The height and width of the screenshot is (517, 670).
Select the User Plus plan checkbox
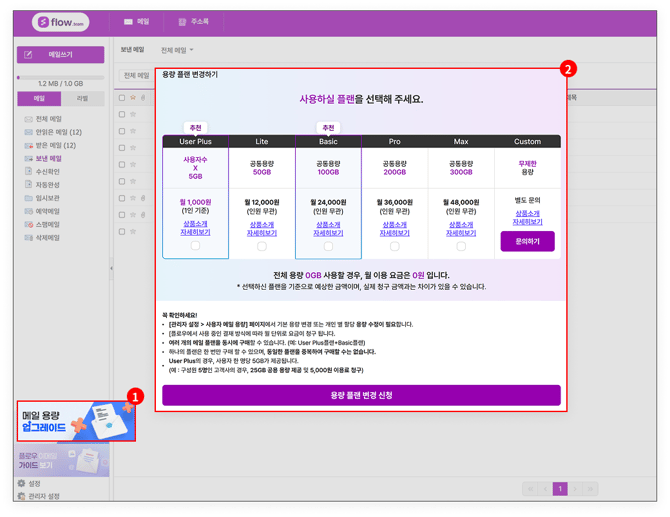click(195, 246)
